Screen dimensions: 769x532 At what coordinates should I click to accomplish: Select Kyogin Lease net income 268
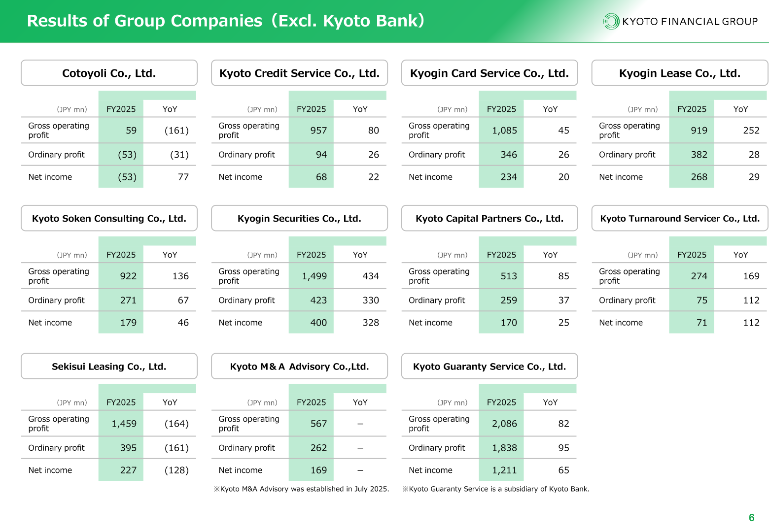(699, 177)
